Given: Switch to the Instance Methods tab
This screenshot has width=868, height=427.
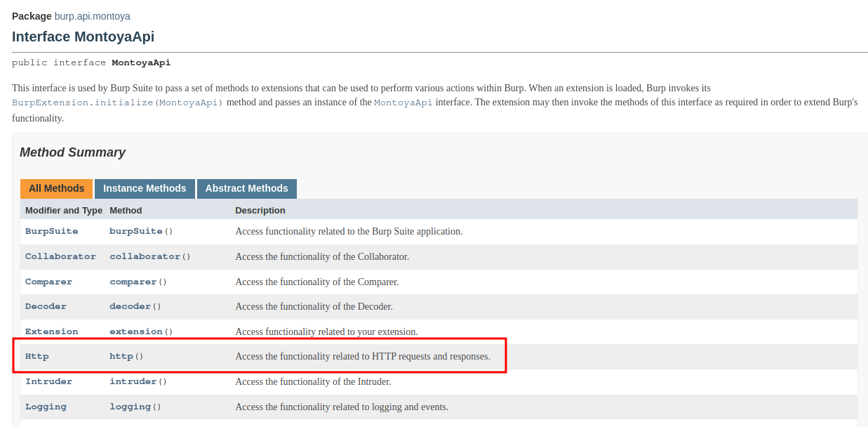Looking at the screenshot, I should 145,189.
